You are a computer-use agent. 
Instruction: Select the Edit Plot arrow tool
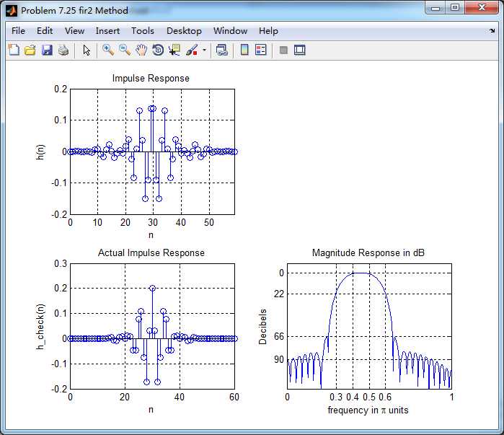(x=87, y=50)
